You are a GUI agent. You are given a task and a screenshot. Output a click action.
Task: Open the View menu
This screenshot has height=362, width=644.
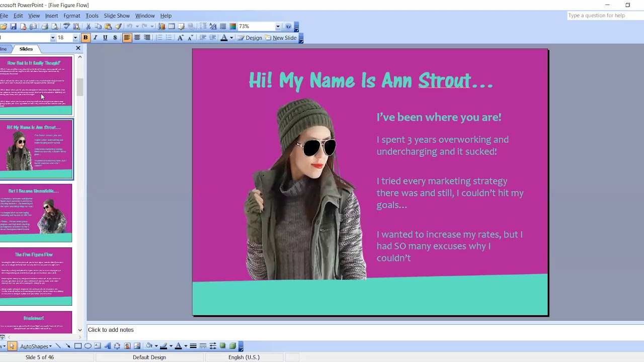click(34, 16)
